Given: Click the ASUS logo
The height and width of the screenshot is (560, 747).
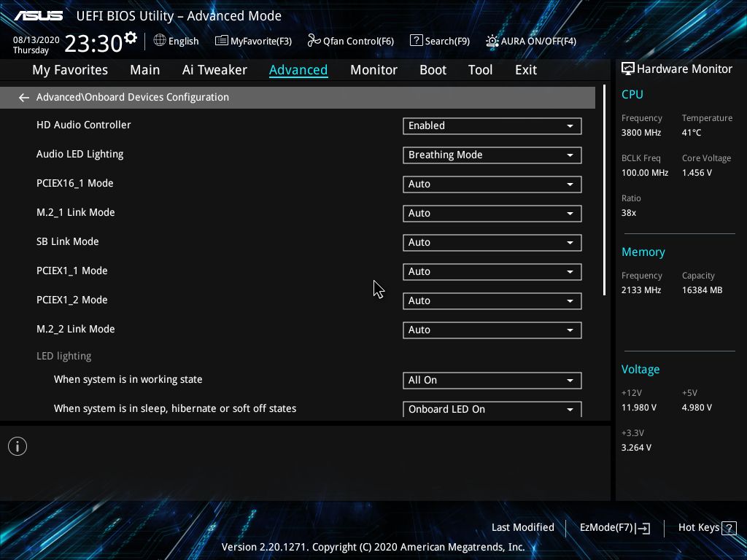Looking at the screenshot, I should 38,16.
